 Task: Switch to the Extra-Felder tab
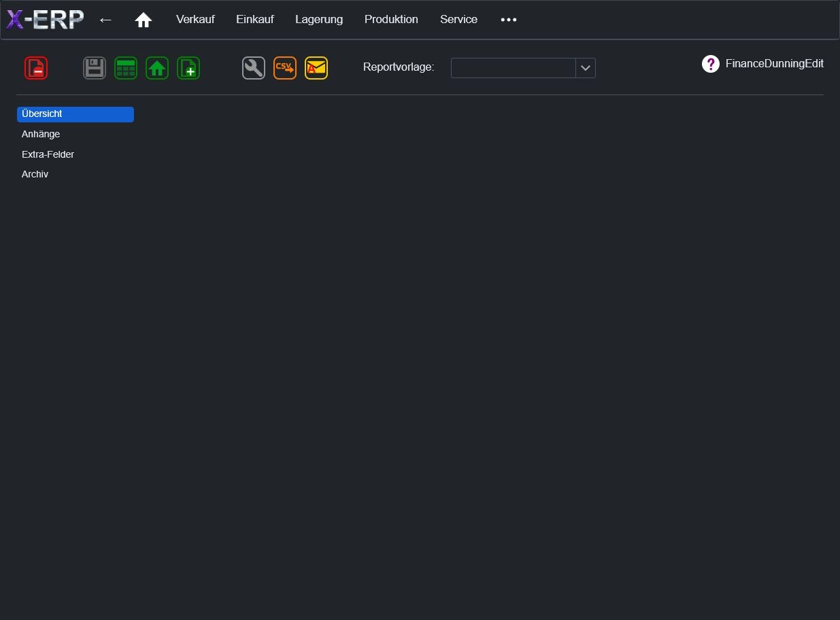[48, 154]
